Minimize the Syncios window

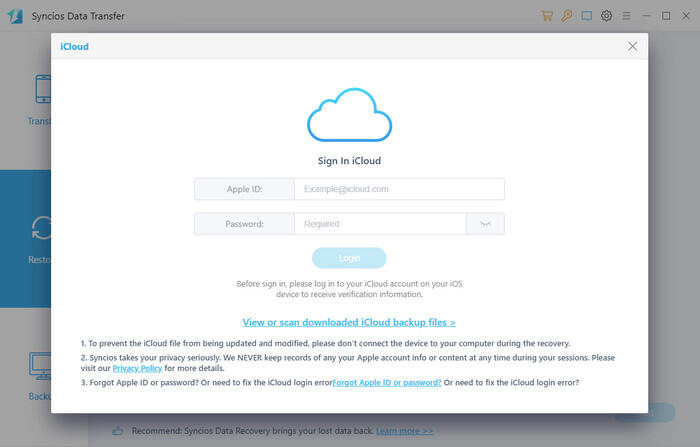click(646, 16)
